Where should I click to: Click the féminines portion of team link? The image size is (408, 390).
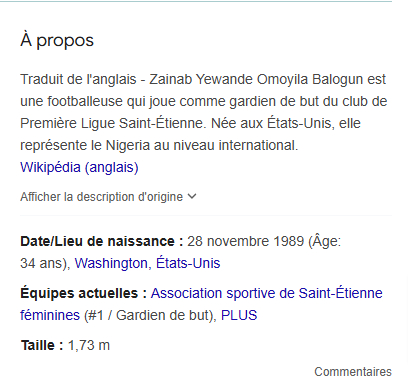click(x=50, y=315)
